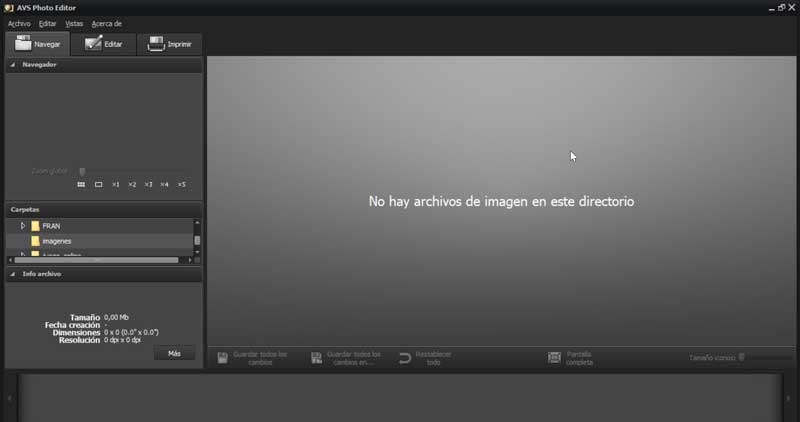Click the filmstrip left arrow
The image size is (800, 422).
(10, 398)
